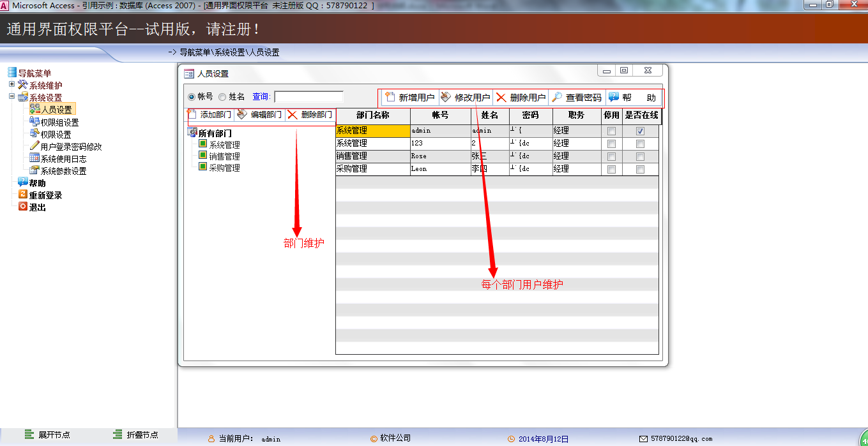Click the 李四 name cell
The width and height of the screenshot is (868, 446).
click(490, 169)
